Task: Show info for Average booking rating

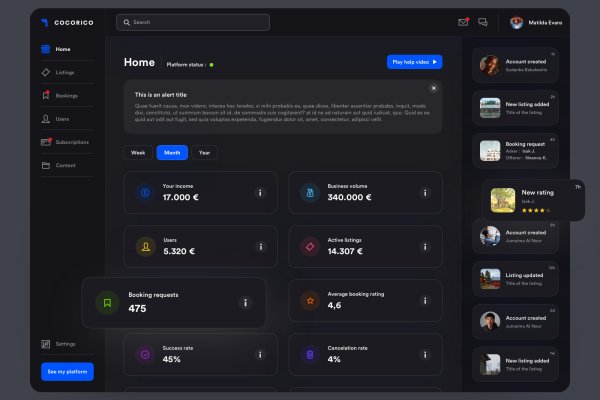Action: tap(425, 300)
